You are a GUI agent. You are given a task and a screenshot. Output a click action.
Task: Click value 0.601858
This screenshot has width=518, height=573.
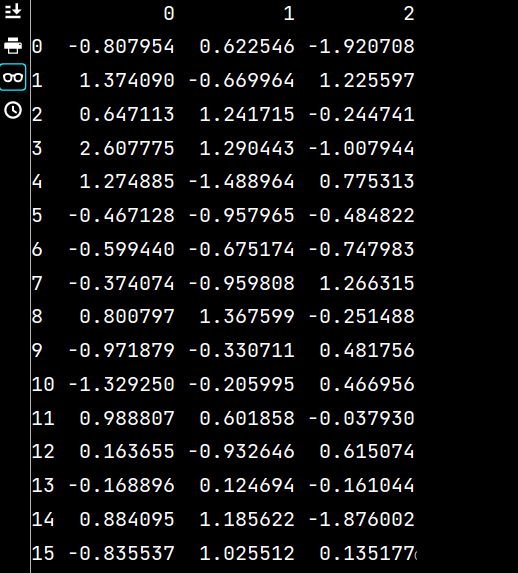(247, 418)
